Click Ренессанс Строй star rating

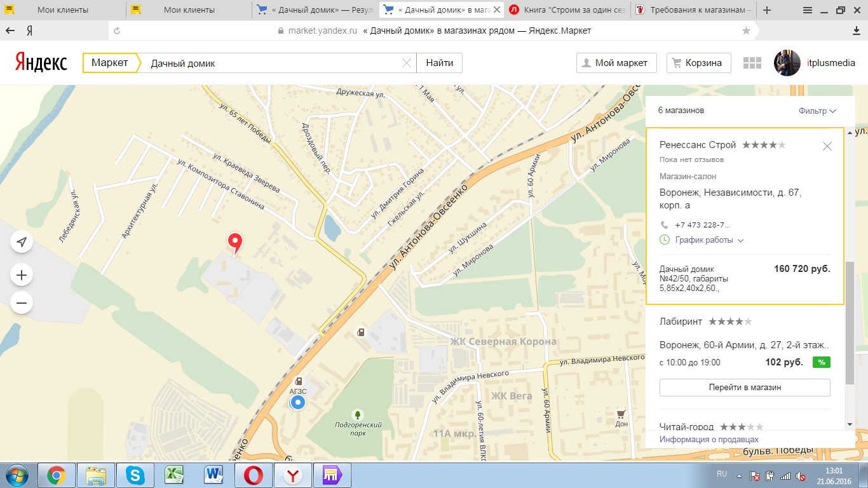click(764, 145)
